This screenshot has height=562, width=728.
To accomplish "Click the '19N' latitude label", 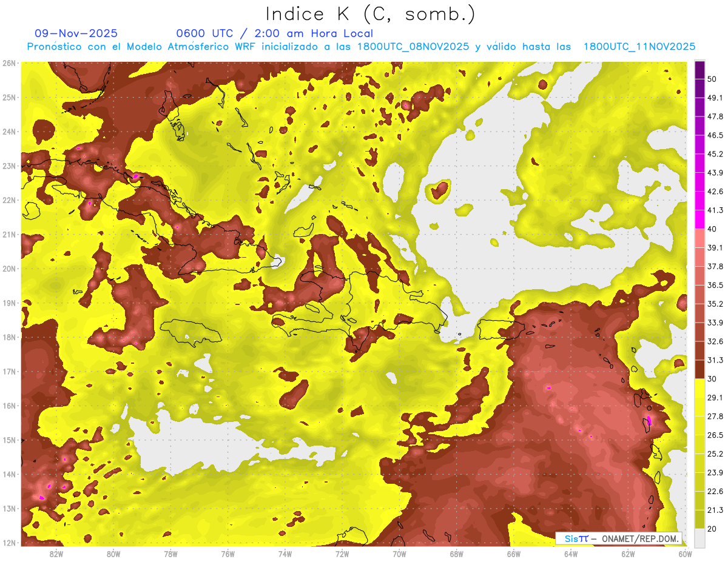I will (9, 303).
